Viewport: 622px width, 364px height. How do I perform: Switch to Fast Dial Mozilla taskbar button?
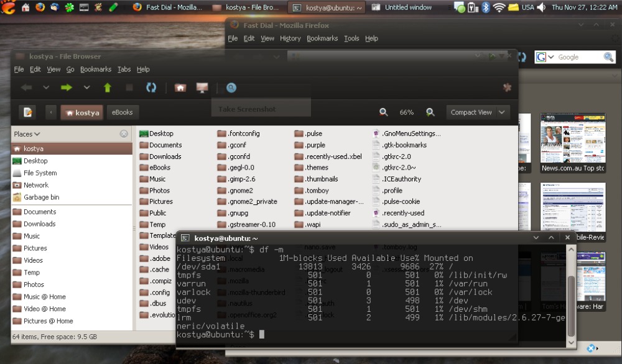pyautogui.click(x=167, y=7)
